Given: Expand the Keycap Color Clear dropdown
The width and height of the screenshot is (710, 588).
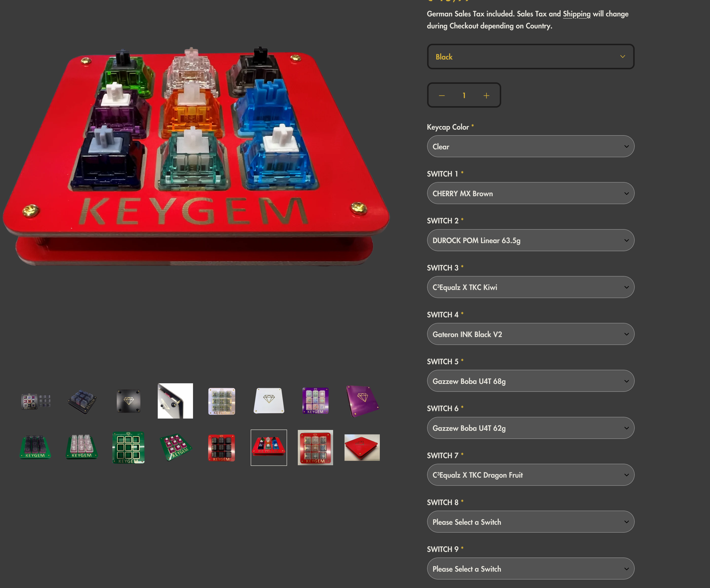Looking at the screenshot, I should [x=530, y=146].
